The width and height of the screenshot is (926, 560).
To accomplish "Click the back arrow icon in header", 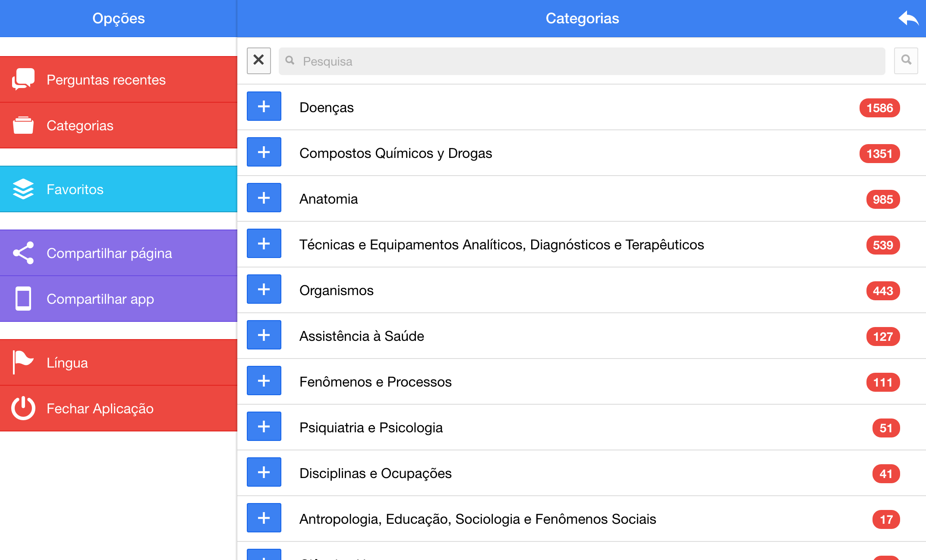I will [908, 19].
